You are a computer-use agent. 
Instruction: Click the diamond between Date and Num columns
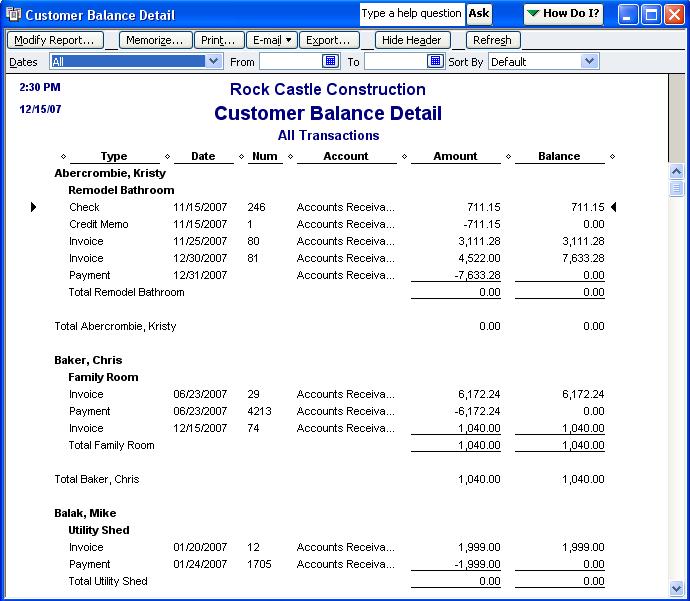point(241,157)
